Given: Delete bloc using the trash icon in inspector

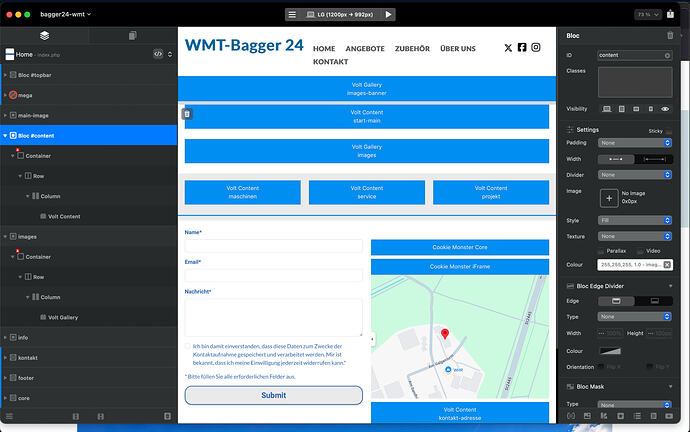Looking at the screenshot, I should [670, 36].
